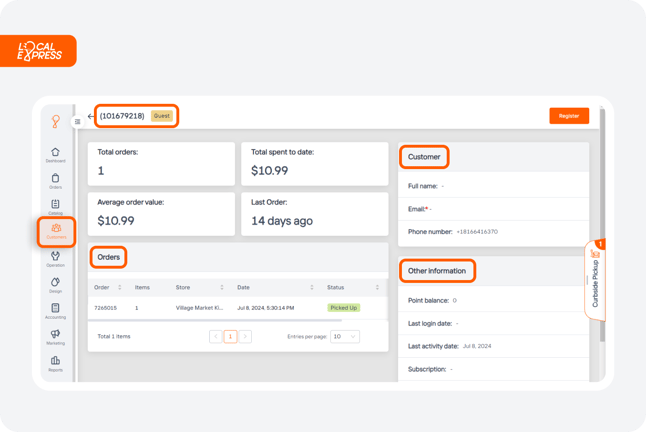Viewport: 646px width, 432px height.
Task: Sort orders by the Date column
Action: point(311,287)
